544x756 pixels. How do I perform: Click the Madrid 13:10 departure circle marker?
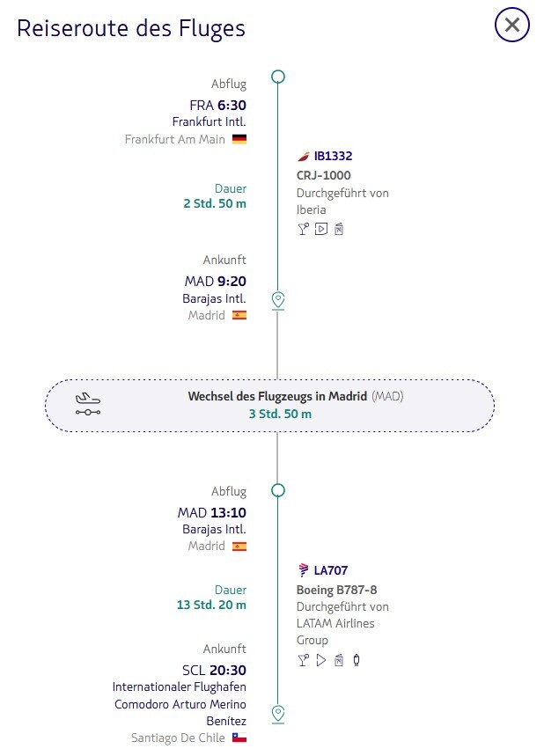[278, 491]
